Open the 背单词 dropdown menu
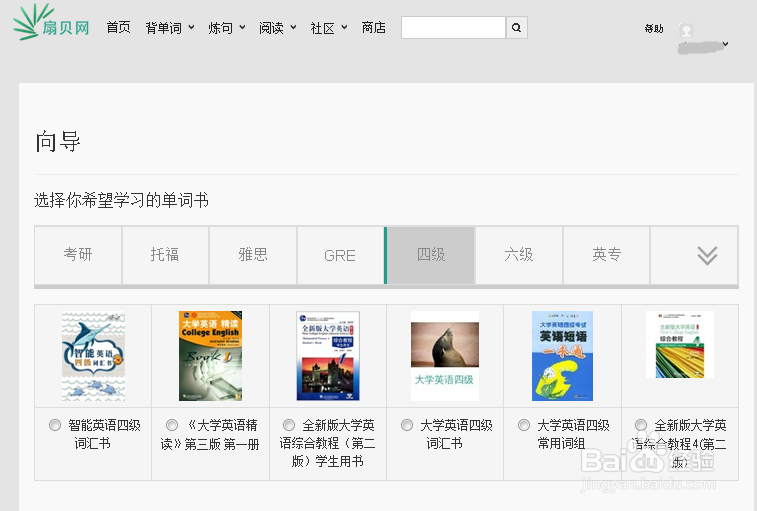This screenshot has width=757, height=511. [170, 28]
